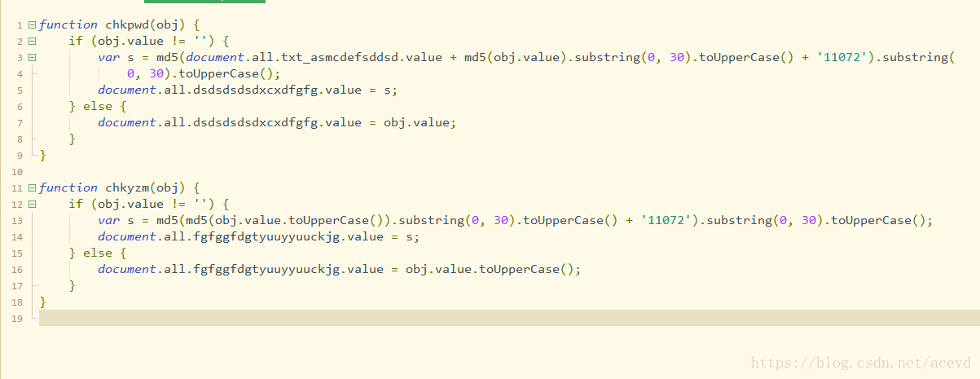Click line number 7 in the gutter
Image resolution: width=980 pixels, height=379 pixels.
tap(19, 123)
